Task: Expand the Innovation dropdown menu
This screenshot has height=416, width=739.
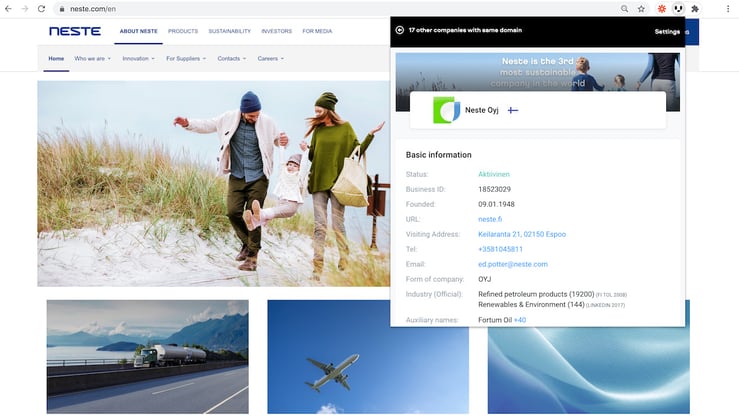Action: pyautogui.click(x=138, y=59)
